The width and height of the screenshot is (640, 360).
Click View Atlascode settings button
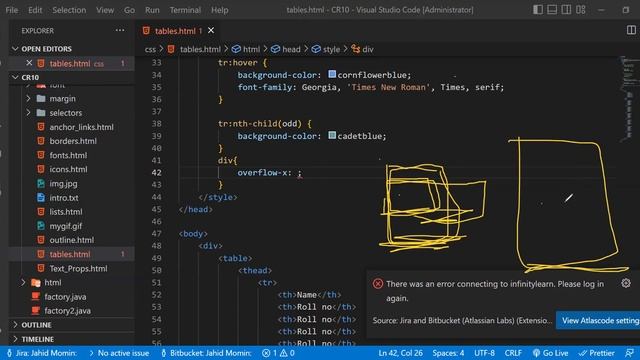click(x=598, y=320)
